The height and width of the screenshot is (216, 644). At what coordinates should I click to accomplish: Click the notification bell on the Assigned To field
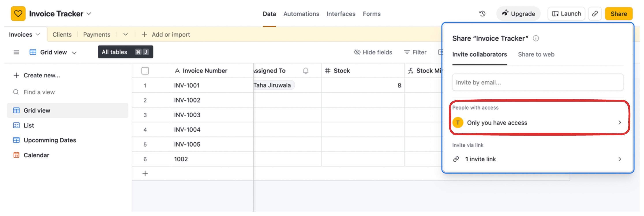[x=305, y=71]
